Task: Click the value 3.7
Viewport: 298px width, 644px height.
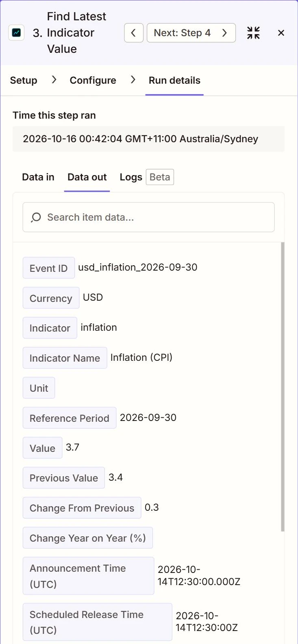Action: click(x=73, y=447)
